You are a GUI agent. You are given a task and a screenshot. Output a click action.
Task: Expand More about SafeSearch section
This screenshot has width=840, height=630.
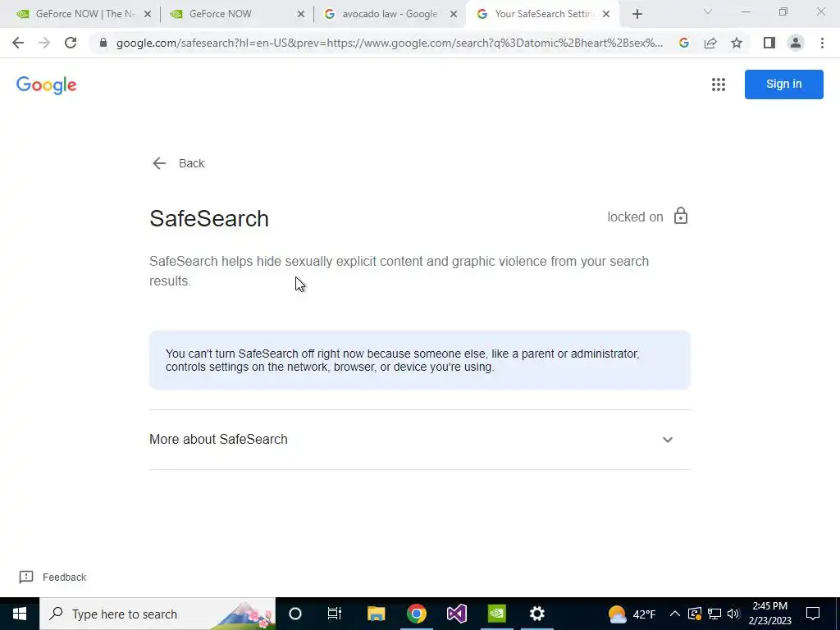(419, 440)
